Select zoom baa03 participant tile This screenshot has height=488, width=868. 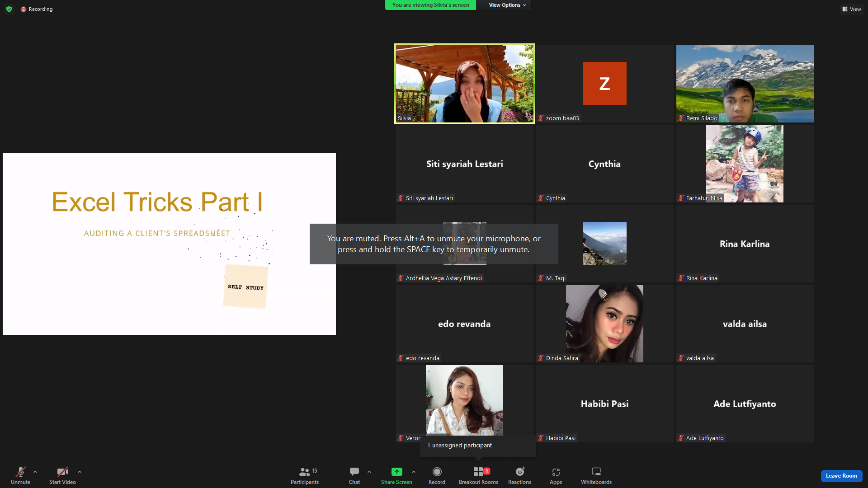[605, 84]
